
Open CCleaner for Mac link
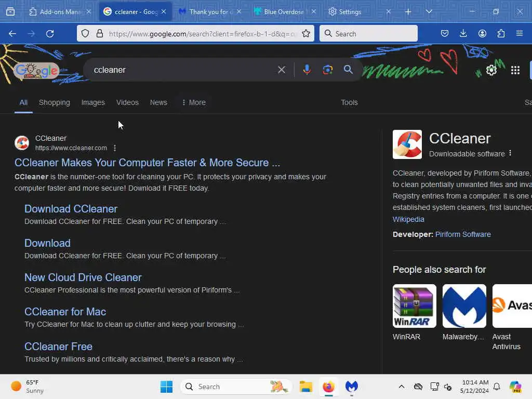65,312
